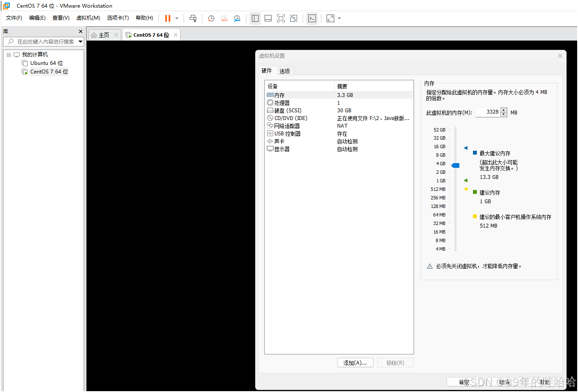Select the CD/DVD (IDE) device row
This screenshot has width=578, height=392.
339,118
